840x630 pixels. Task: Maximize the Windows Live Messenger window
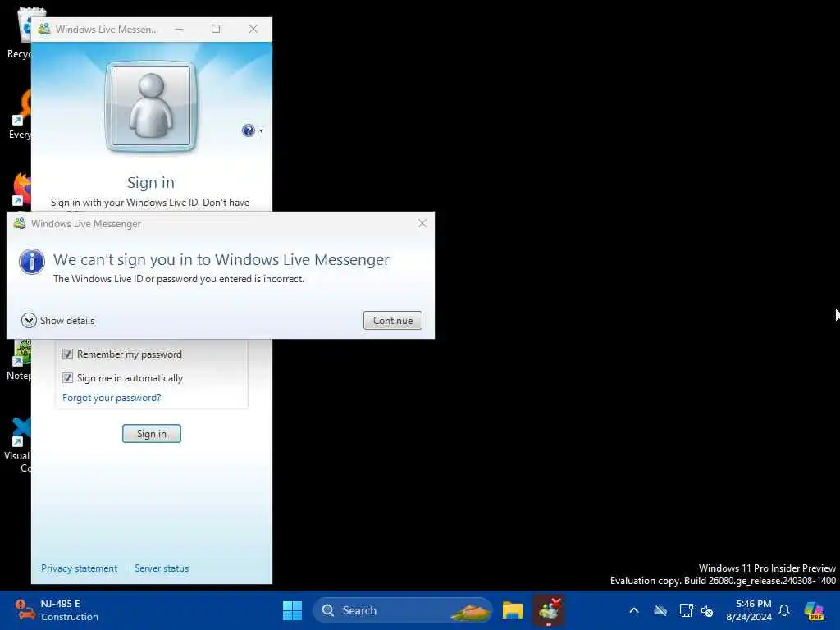click(x=216, y=29)
